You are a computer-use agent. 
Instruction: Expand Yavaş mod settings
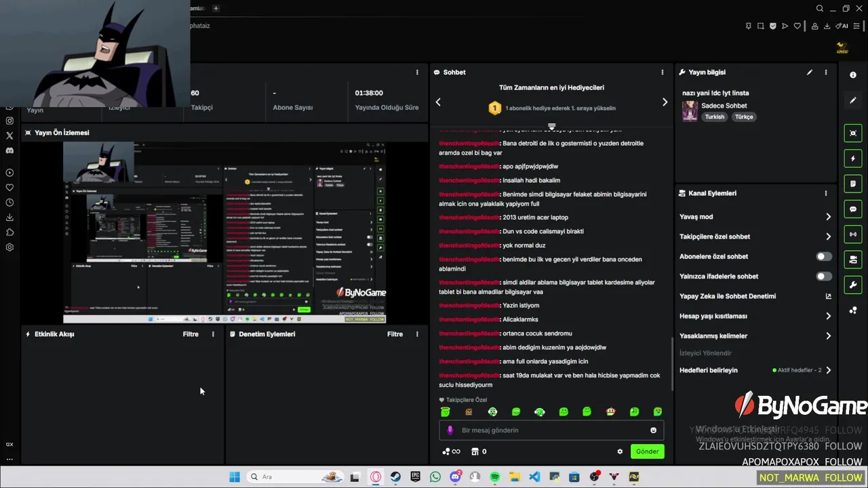pos(828,217)
